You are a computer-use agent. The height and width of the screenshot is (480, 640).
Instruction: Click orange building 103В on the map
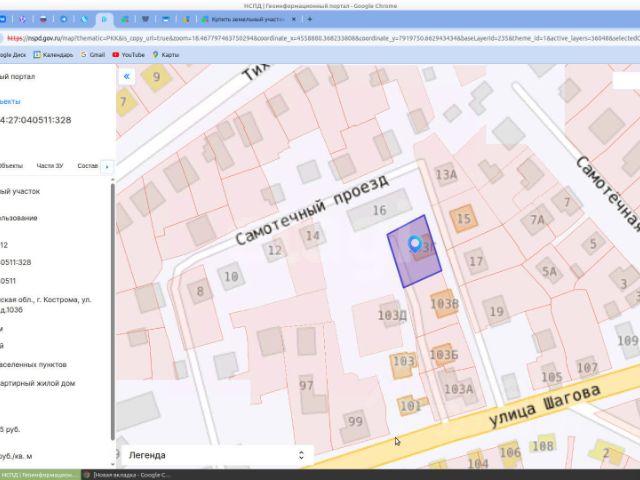[x=444, y=304]
